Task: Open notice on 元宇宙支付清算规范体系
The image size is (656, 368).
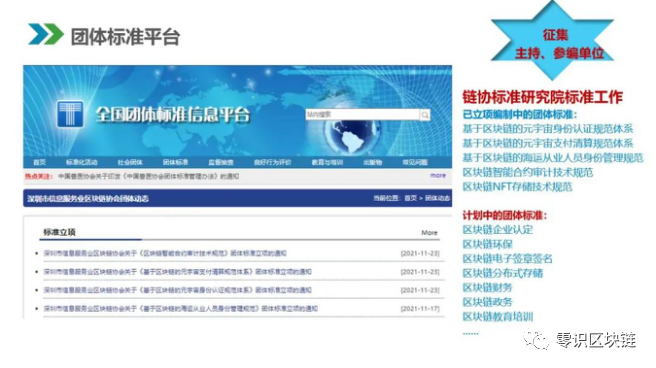Action: 178,272
